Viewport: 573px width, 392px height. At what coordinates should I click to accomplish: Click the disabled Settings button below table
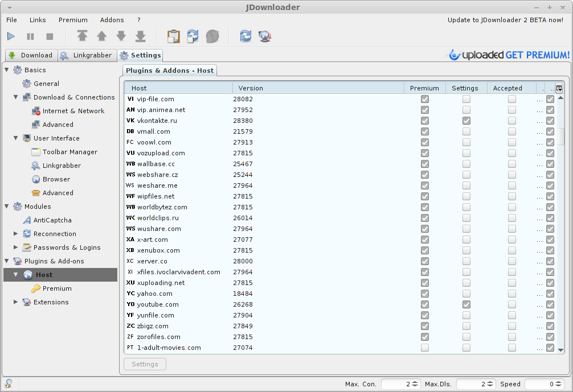(145, 364)
